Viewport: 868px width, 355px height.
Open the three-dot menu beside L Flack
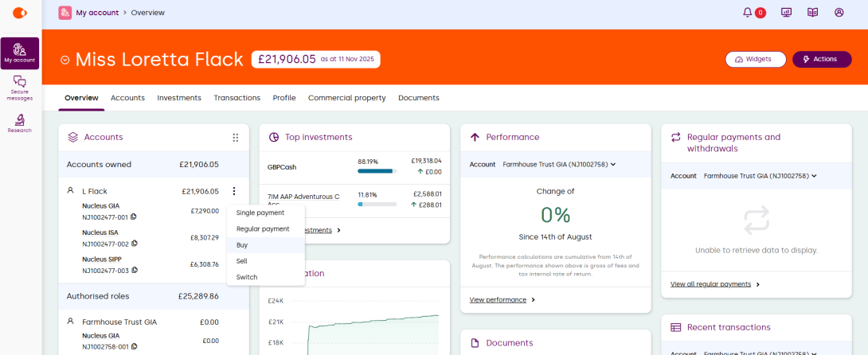tap(233, 191)
